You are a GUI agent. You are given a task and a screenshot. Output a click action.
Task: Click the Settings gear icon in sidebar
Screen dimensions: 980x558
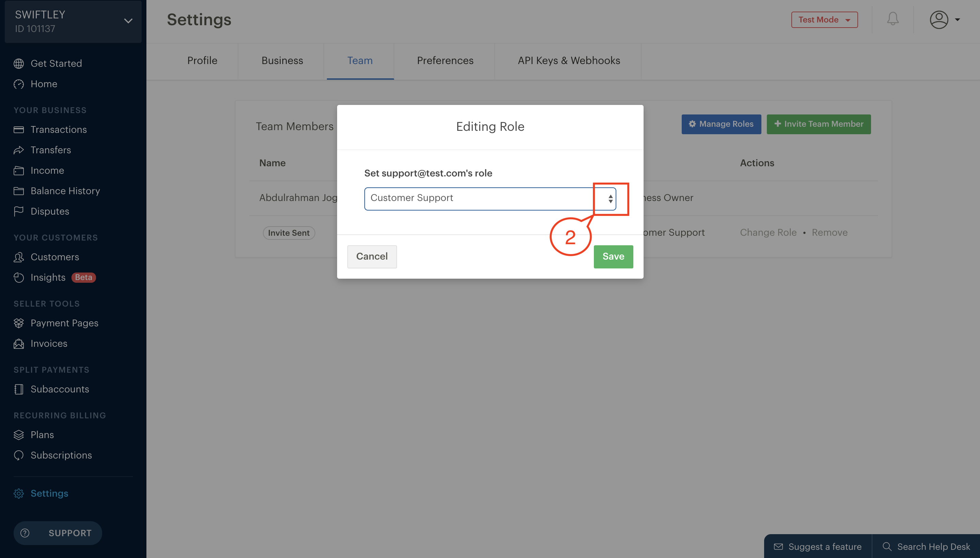pos(18,494)
